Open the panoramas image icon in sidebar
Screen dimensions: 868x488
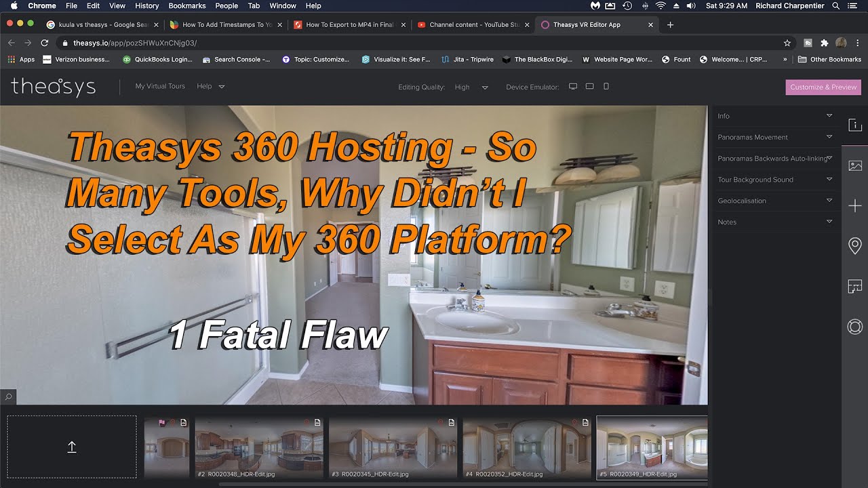[x=854, y=165]
